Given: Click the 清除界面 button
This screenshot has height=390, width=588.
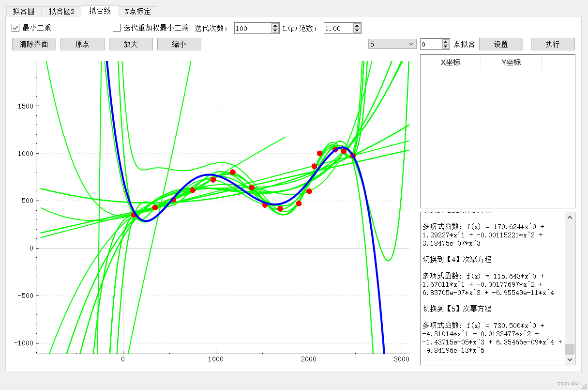Looking at the screenshot, I should point(34,44).
